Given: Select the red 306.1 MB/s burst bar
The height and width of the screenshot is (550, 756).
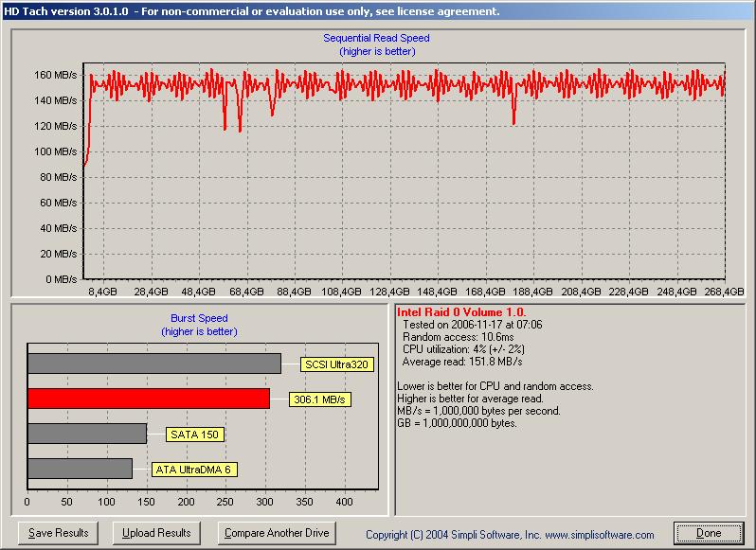Looking at the screenshot, I should point(149,399).
